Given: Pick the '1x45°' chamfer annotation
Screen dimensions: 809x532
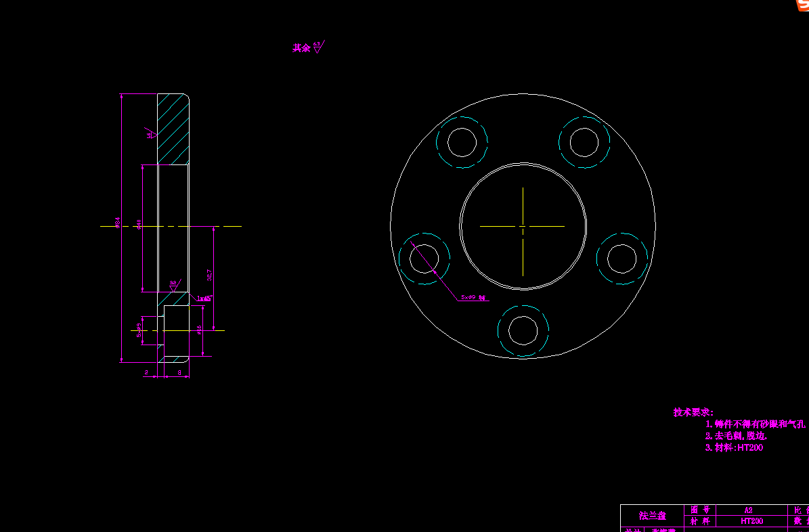Looking at the screenshot, I should pyautogui.click(x=204, y=298).
